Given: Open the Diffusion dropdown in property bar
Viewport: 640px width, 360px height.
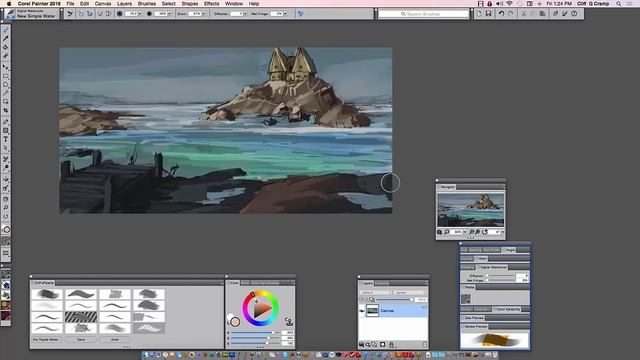Looking at the screenshot, I should point(245,13).
